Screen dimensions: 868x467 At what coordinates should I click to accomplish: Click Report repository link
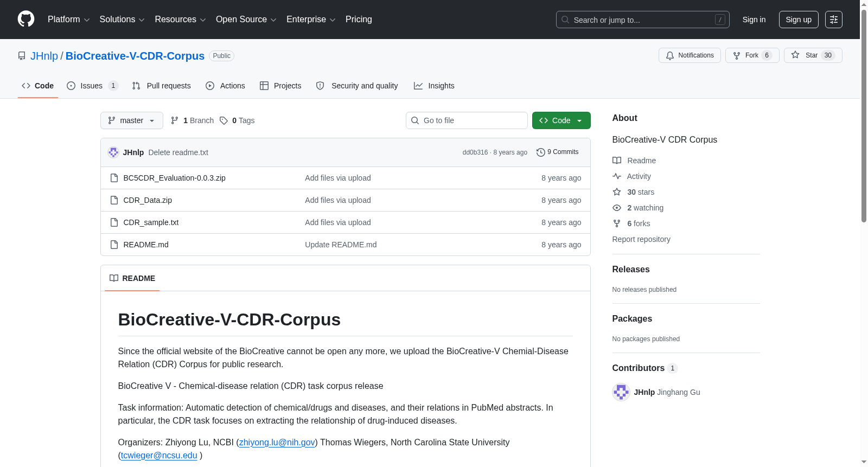(x=641, y=239)
